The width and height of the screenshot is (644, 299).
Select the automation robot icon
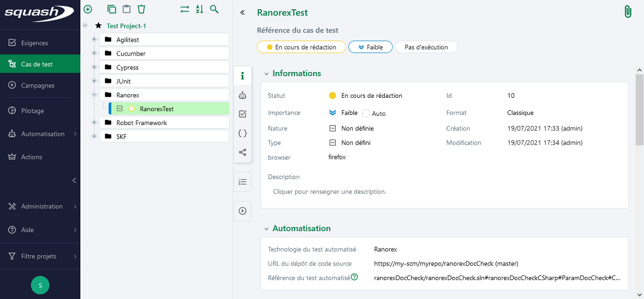coord(242,95)
